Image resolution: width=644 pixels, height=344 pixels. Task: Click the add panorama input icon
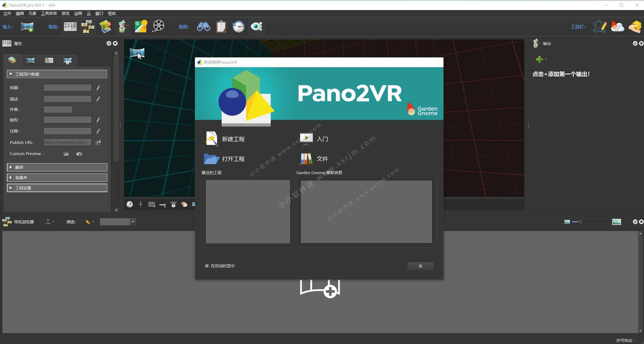tap(27, 27)
